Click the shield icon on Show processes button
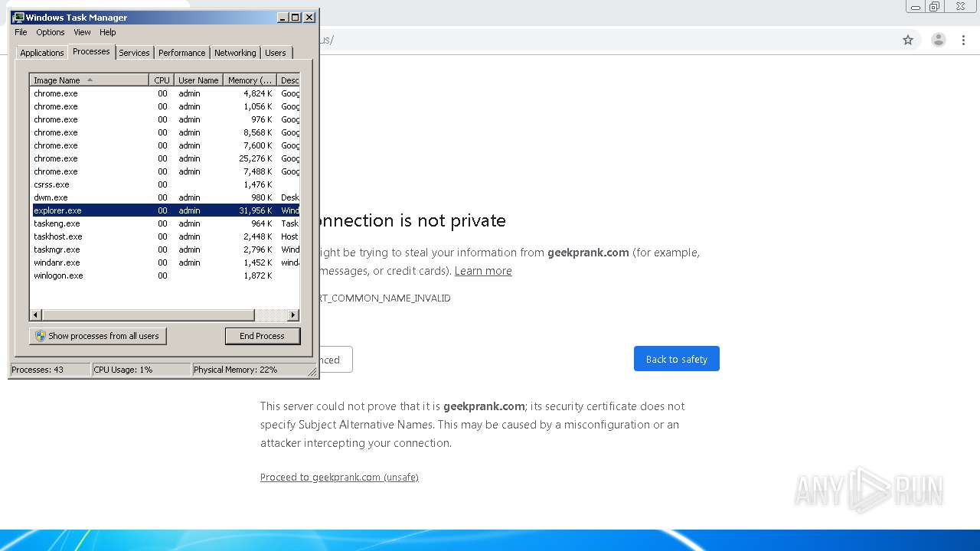 point(41,336)
